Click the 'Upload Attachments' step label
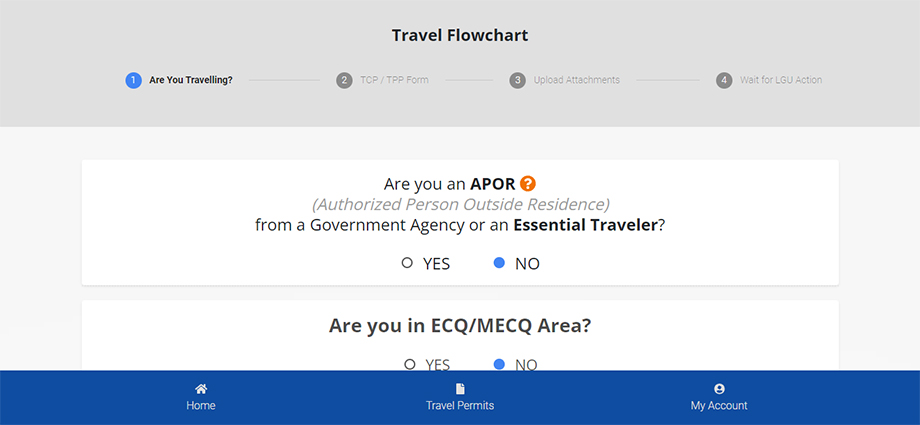This screenshot has height=425, width=920. coord(577,80)
